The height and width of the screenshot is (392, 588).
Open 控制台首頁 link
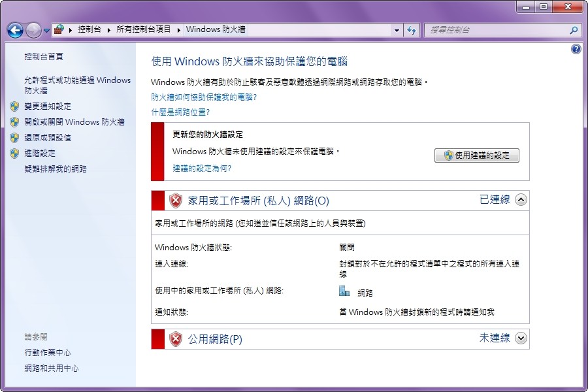pyautogui.click(x=44, y=57)
